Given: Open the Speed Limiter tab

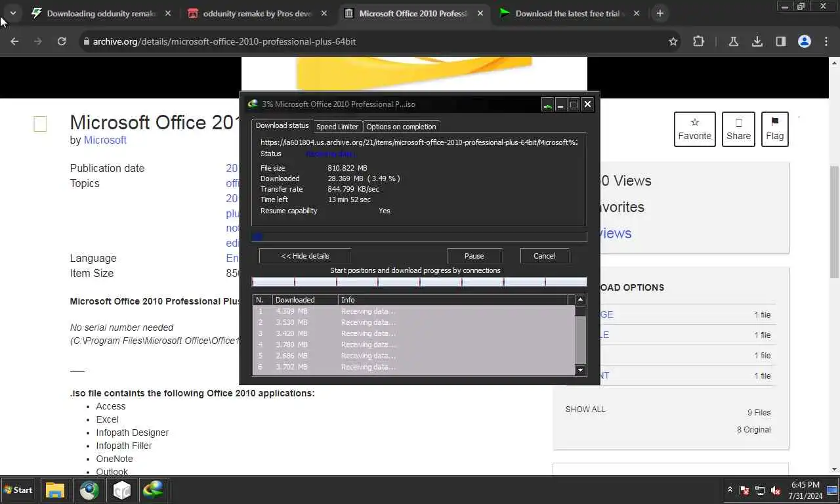Looking at the screenshot, I should click(337, 127).
